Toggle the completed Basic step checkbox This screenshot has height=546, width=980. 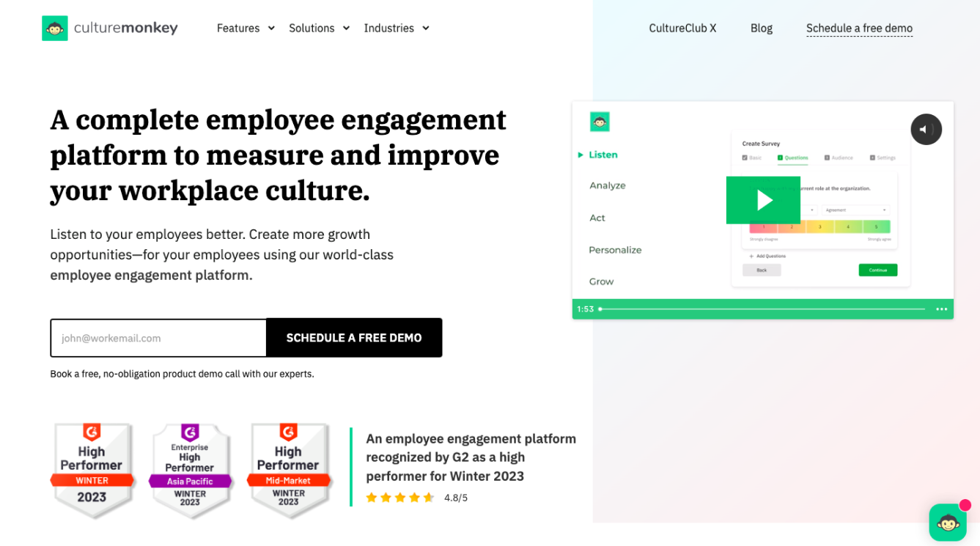tap(745, 158)
